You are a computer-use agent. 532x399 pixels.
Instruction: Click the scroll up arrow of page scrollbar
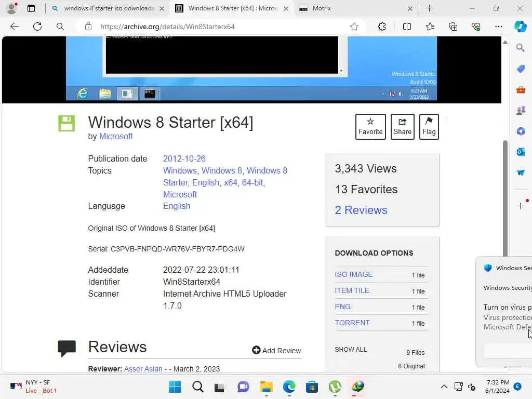[x=505, y=43]
